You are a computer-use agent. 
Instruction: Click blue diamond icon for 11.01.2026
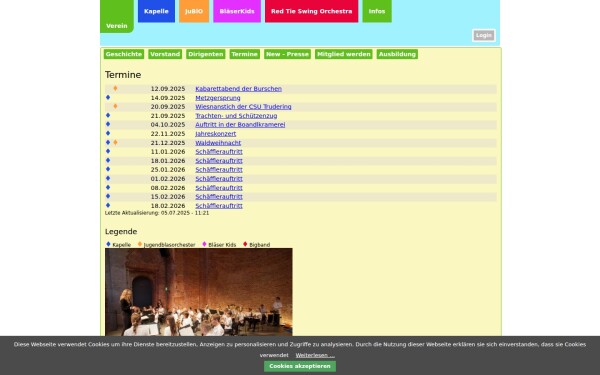[108, 151]
